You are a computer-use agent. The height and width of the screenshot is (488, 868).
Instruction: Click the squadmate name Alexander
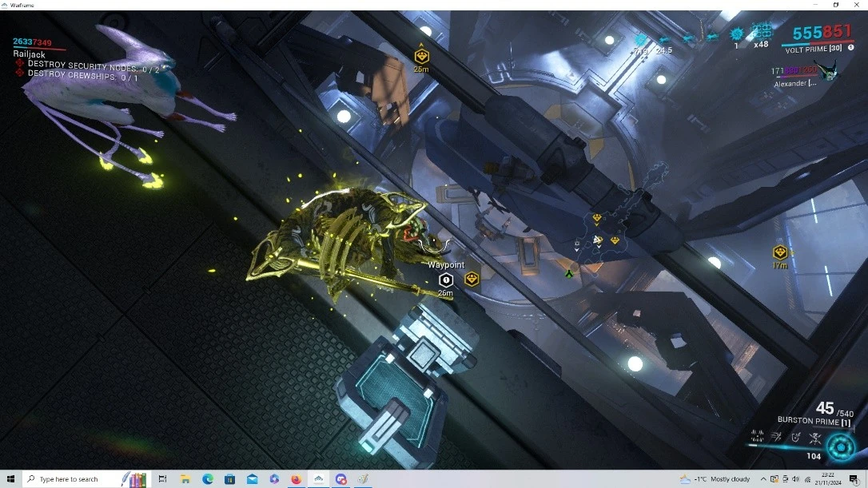tap(794, 84)
